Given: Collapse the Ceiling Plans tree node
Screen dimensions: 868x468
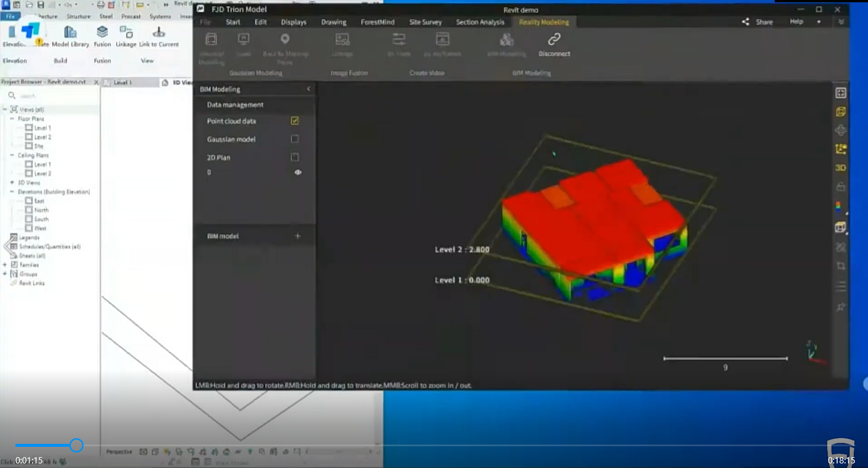Looking at the screenshot, I should point(12,155).
